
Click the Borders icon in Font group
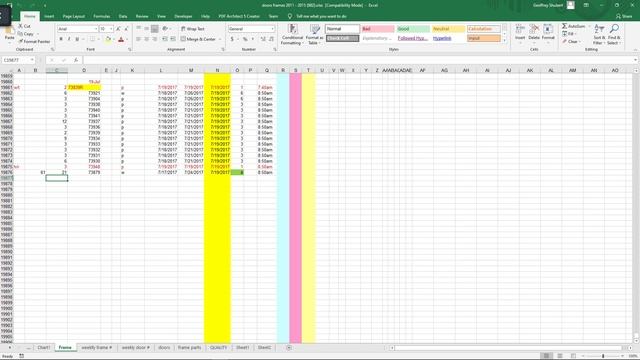[92, 39]
